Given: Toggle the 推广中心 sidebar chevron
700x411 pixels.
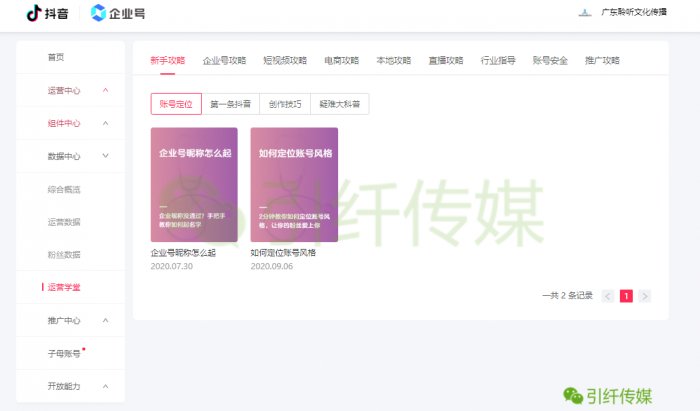Looking at the screenshot, I should click(x=106, y=320).
